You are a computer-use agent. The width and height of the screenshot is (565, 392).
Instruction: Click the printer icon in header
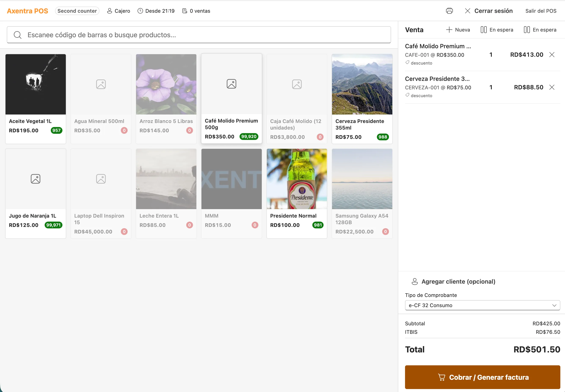(449, 11)
